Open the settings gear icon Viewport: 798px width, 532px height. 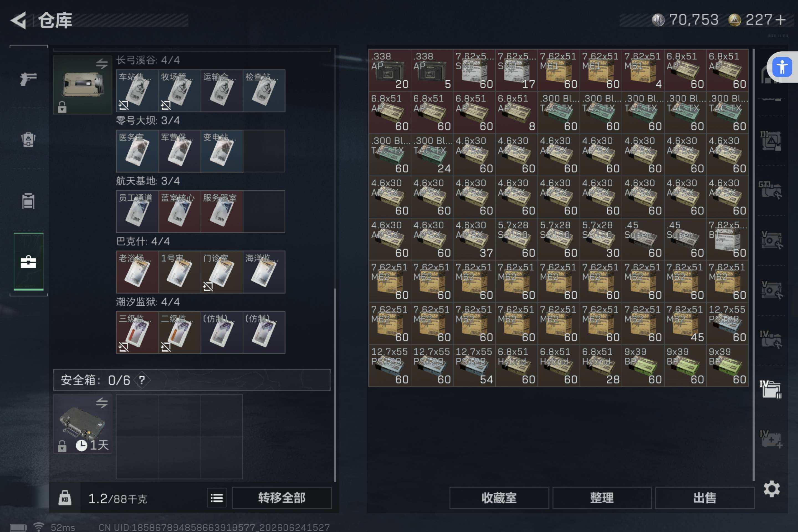(771, 489)
